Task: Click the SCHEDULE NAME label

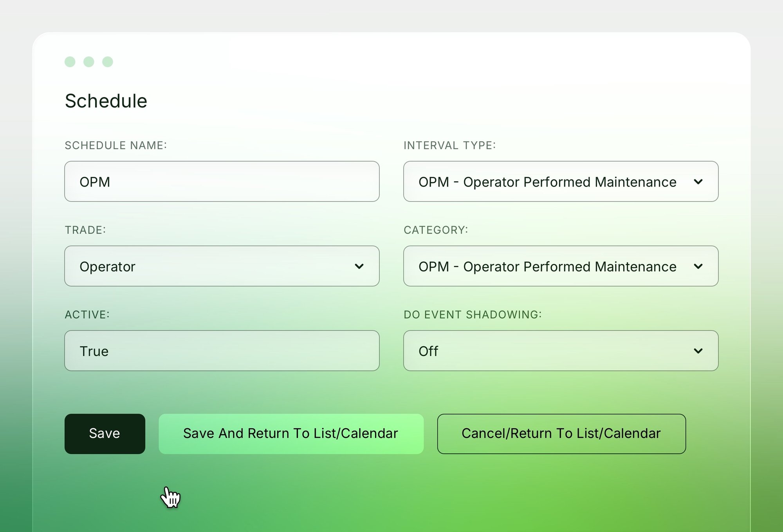Action: coord(116,146)
